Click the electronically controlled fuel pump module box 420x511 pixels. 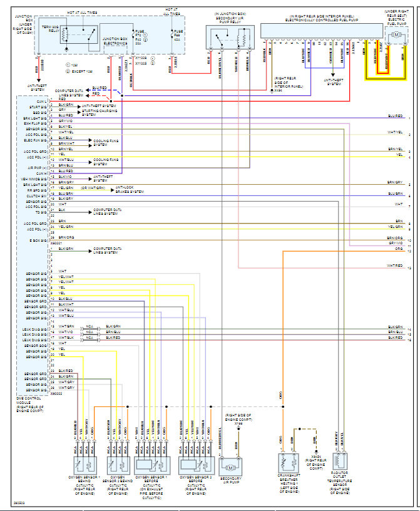[x=322, y=31]
